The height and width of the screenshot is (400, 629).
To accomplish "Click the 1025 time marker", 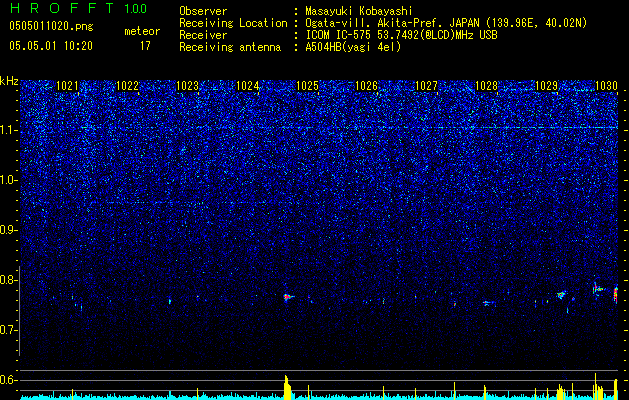I will [x=307, y=86].
